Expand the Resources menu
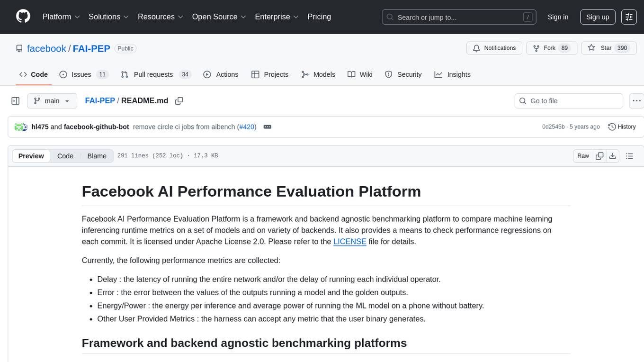Image resolution: width=644 pixels, height=362 pixels. 161,17
